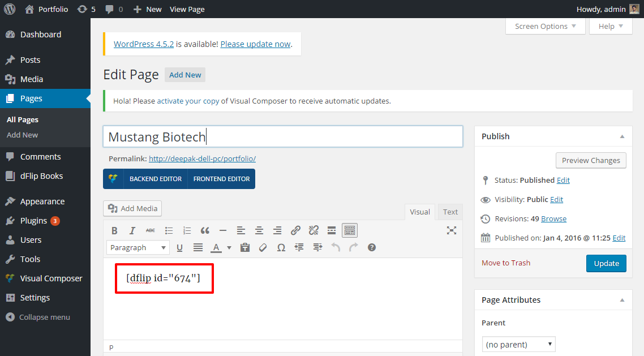The height and width of the screenshot is (356, 644).
Task: Click the page title input field
Action: 283,136
